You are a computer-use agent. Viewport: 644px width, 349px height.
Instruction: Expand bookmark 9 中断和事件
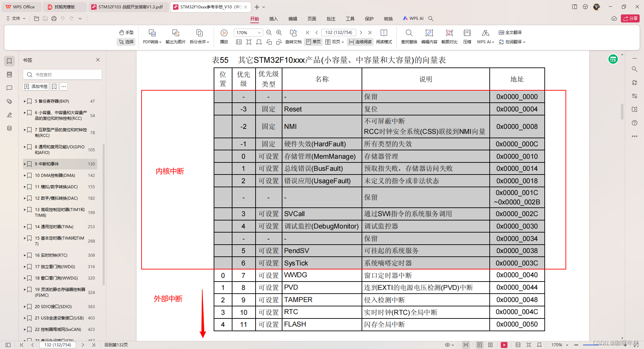[x=25, y=164]
